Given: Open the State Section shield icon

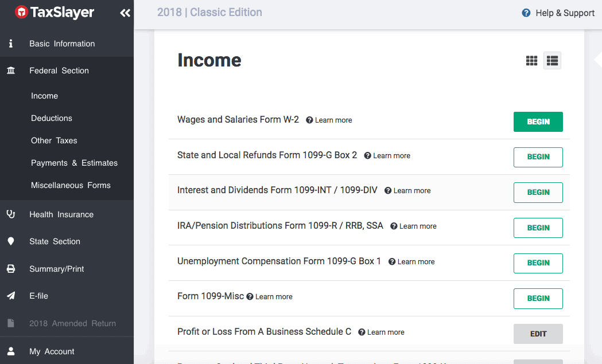Looking at the screenshot, I should 11,241.
